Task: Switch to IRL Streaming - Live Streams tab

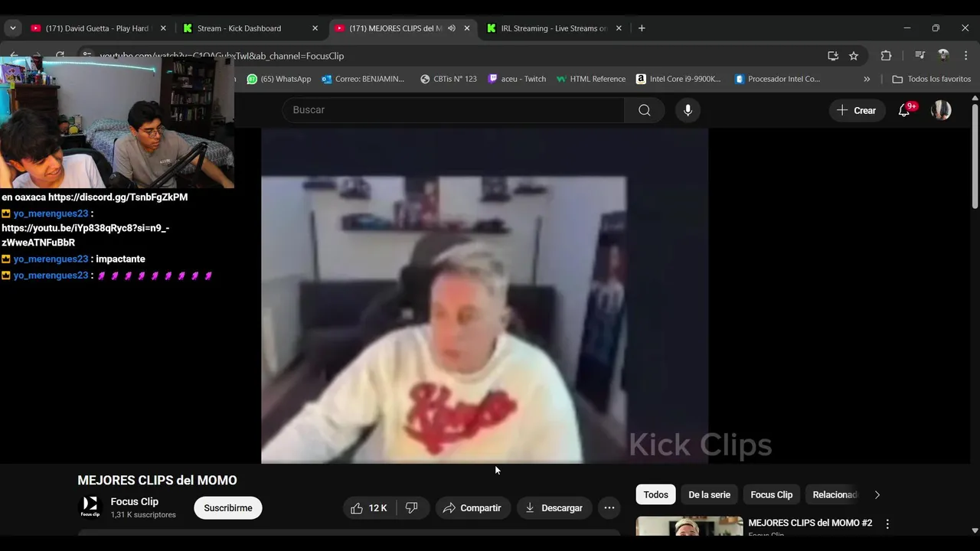Action: (554, 28)
